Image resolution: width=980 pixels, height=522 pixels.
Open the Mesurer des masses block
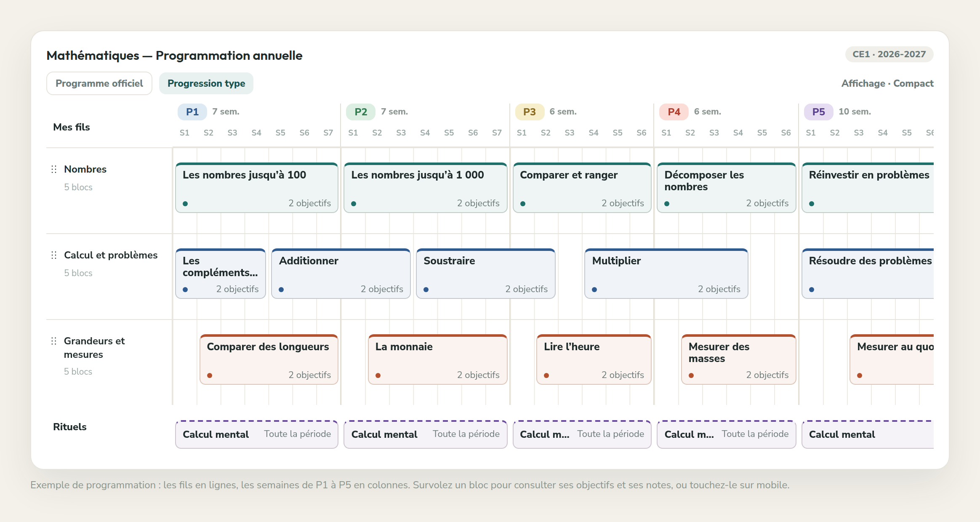tap(739, 360)
